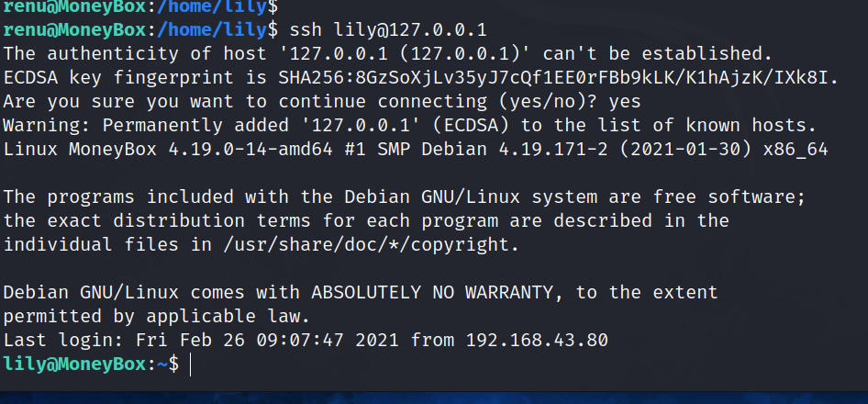Click the terminal cursor after the lily@MoneyBox prompt

pyautogui.click(x=190, y=365)
